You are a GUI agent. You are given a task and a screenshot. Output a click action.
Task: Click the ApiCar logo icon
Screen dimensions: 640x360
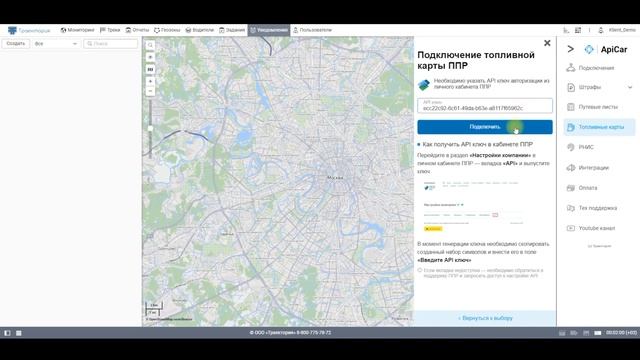click(589, 49)
